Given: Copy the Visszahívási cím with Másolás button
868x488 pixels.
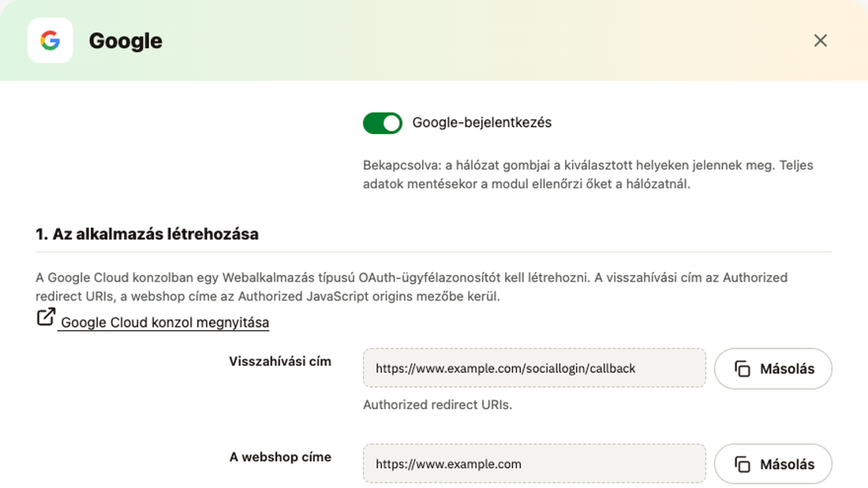Looking at the screenshot, I should (773, 368).
